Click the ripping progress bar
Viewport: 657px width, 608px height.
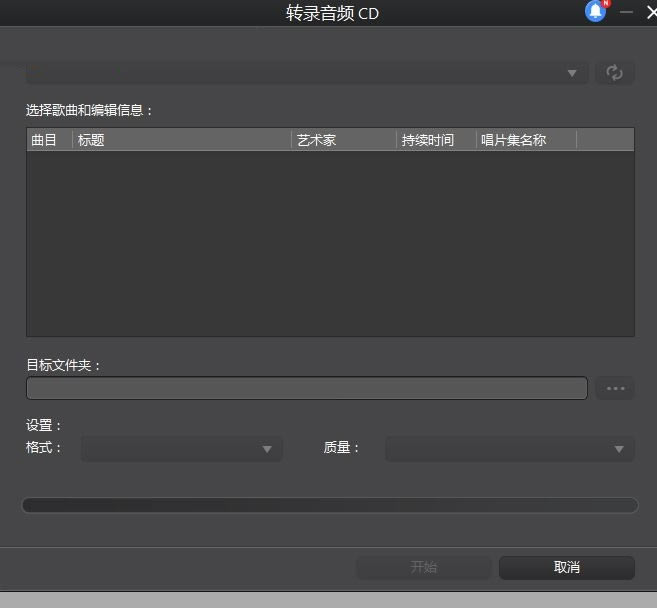[x=329, y=505]
